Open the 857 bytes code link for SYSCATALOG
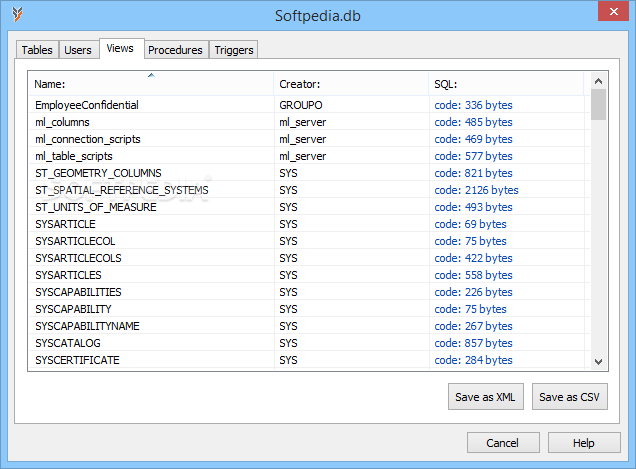This screenshot has height=469, width=636. click(473, 344)
